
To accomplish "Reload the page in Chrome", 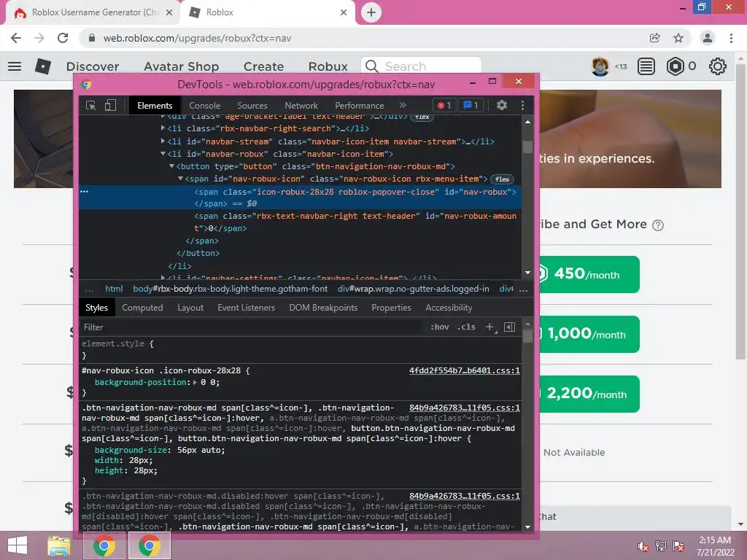I will (x=63, y=38).
